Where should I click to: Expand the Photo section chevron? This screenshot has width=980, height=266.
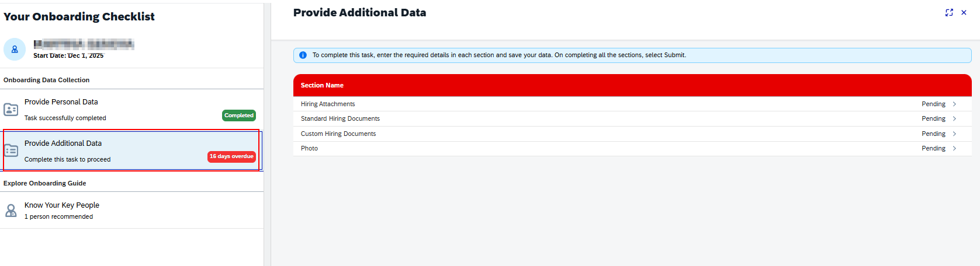954,149
